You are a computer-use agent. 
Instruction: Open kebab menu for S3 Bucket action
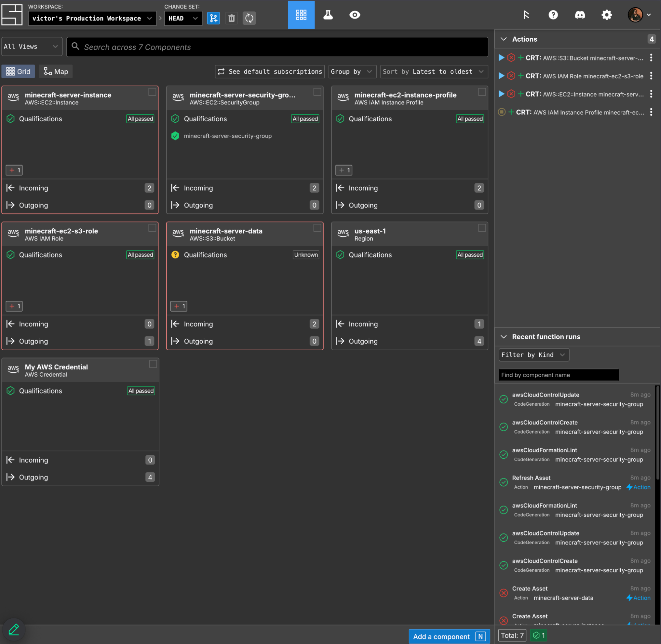(x=651, y=58)
